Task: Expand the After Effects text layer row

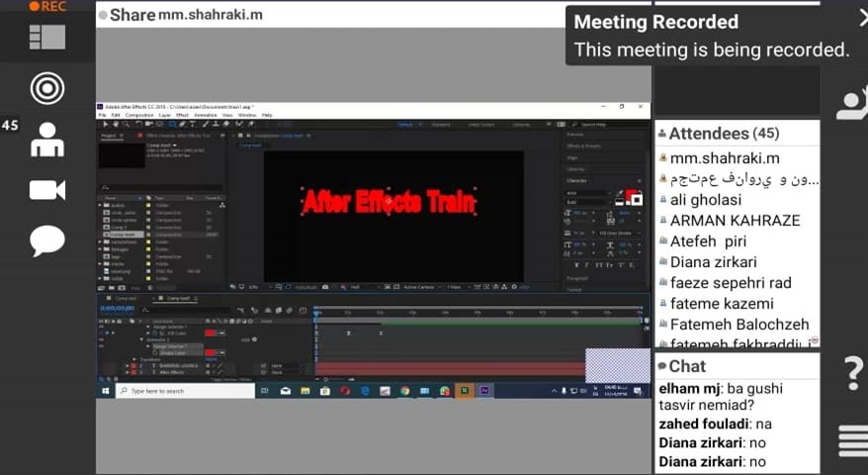Action: [x=128, y=372]
